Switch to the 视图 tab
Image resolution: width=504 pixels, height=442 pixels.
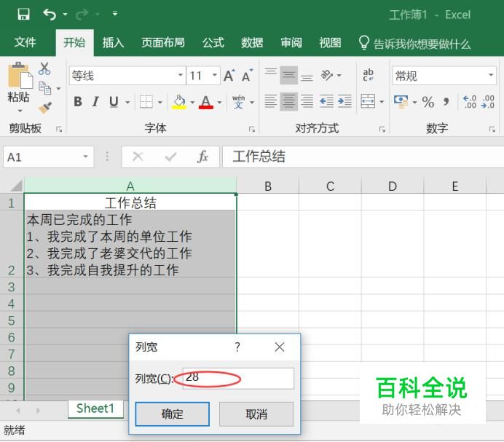pos(330,42)
